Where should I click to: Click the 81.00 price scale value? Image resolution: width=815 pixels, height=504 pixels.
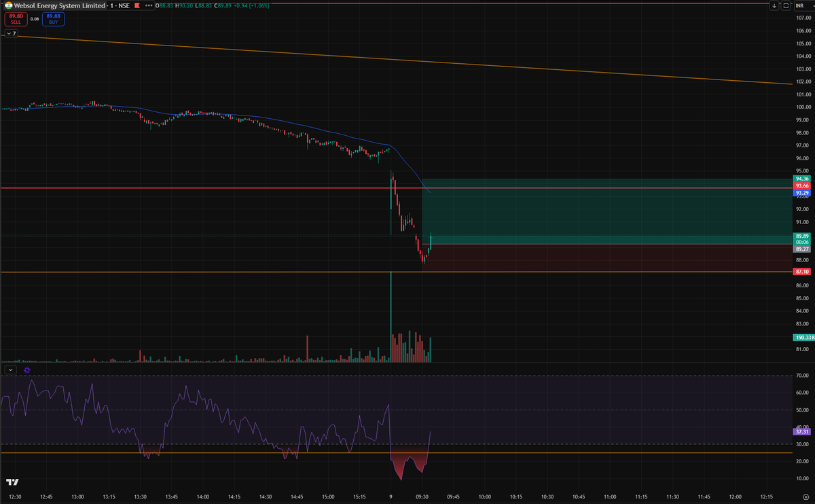pos(802,349)
